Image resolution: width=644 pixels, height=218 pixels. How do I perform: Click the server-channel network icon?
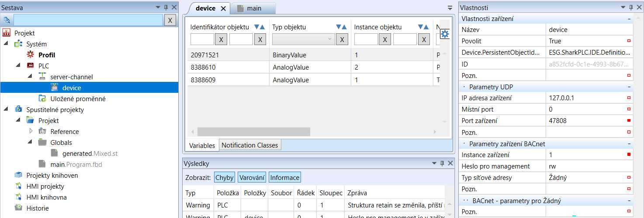click(42, 77)
